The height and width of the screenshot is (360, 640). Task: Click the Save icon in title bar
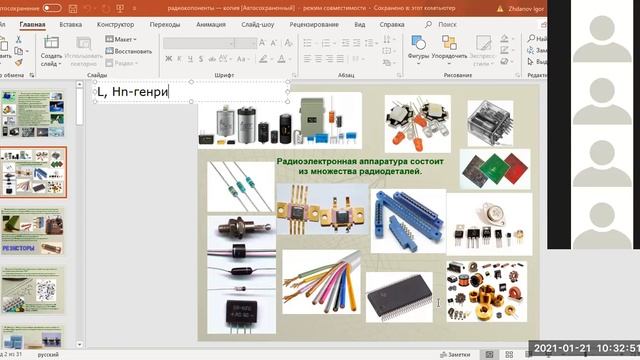(x=73, y=8)
